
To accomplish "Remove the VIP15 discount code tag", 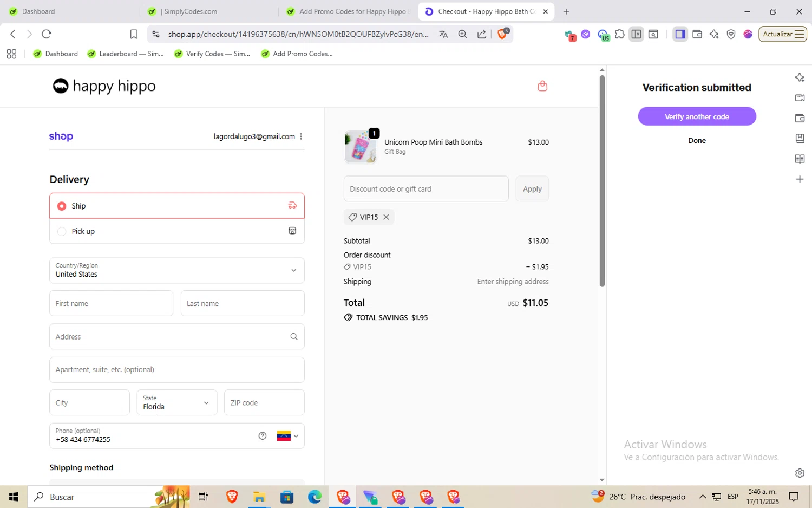I will coord(386,217).
